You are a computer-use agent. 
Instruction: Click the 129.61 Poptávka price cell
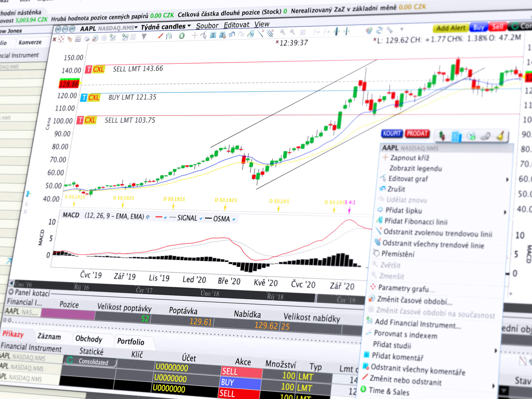182,322
